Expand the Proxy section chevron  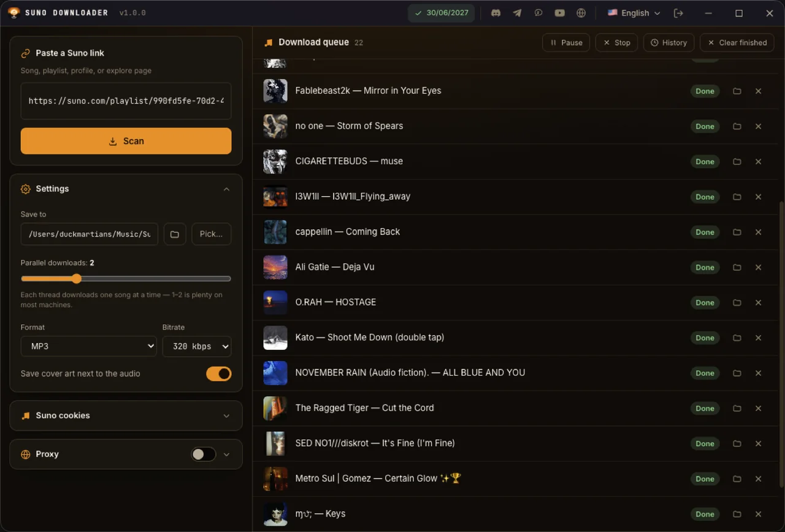click(226, 455)
